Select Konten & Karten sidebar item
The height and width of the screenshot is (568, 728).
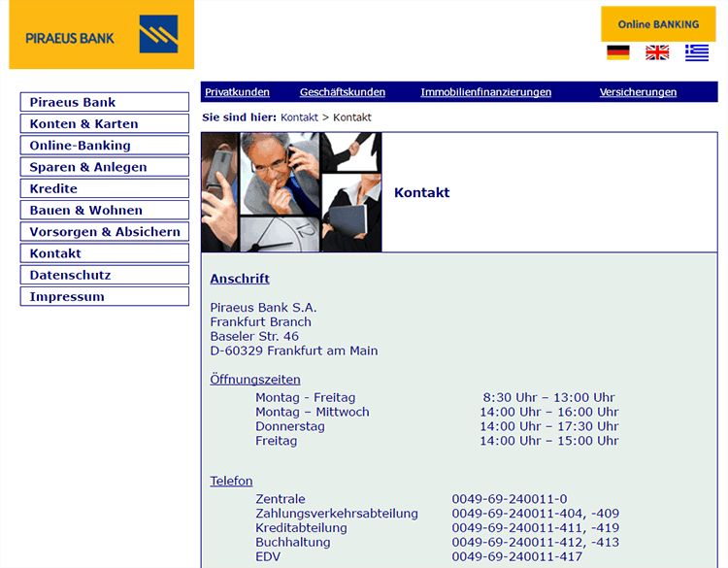(105, 123)
